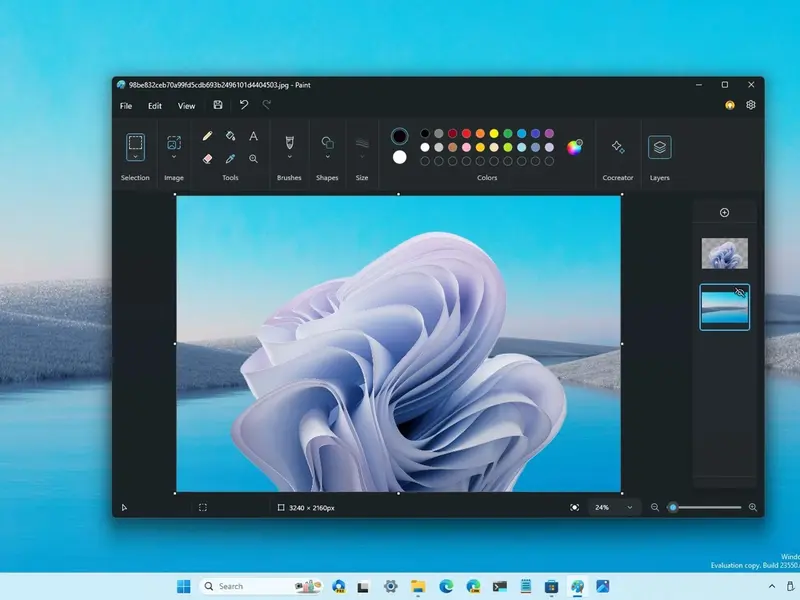Open the Edit colors wheel
The image size is (800, 600).
point(574,147)
